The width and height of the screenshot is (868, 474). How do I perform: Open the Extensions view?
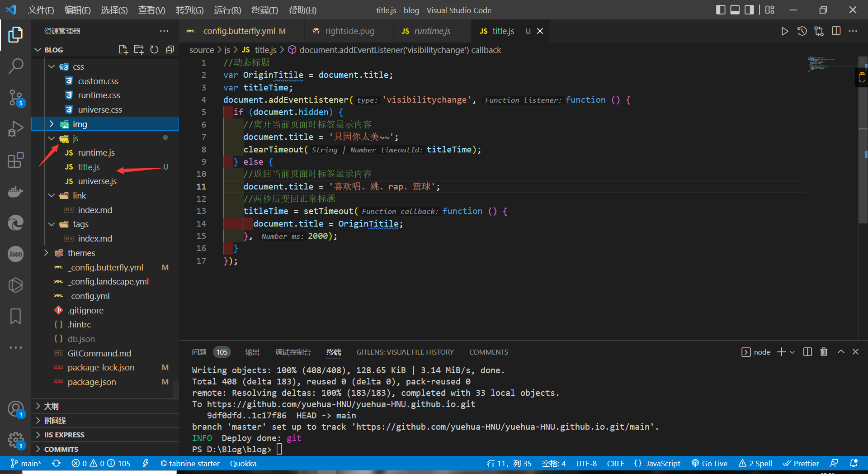pyautogui.click(x=15, y=160)
